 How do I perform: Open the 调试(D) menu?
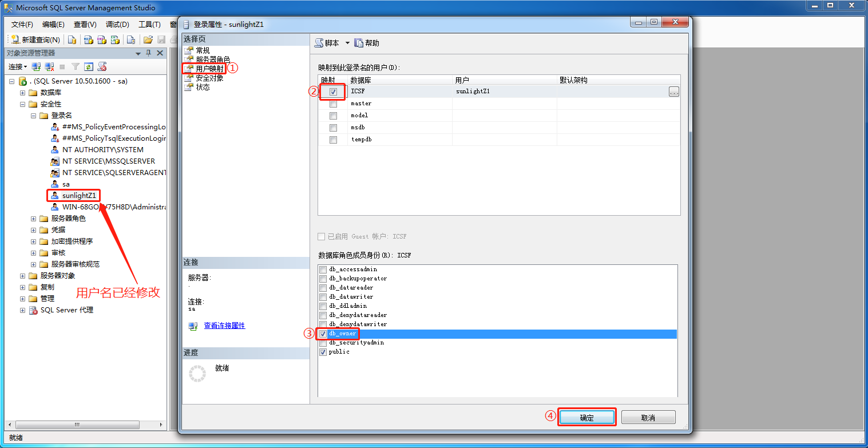pyautogui.click(x=117, y=25)
